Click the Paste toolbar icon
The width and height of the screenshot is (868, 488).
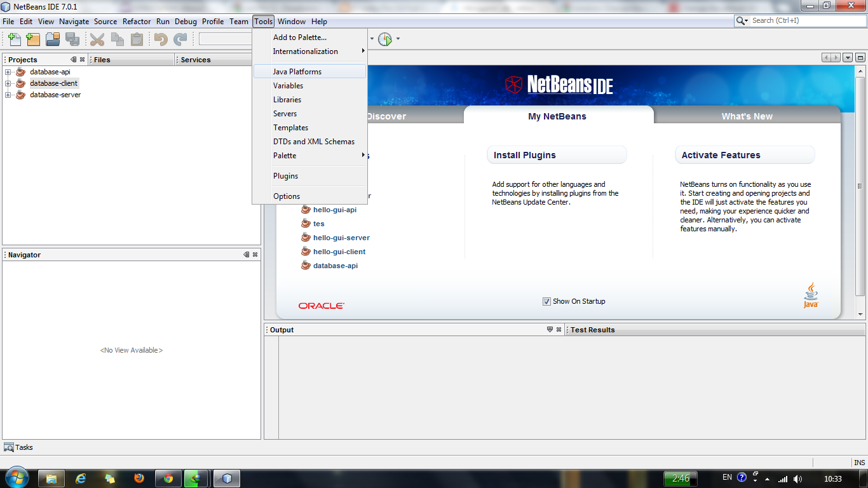click(x=135, y=39)
